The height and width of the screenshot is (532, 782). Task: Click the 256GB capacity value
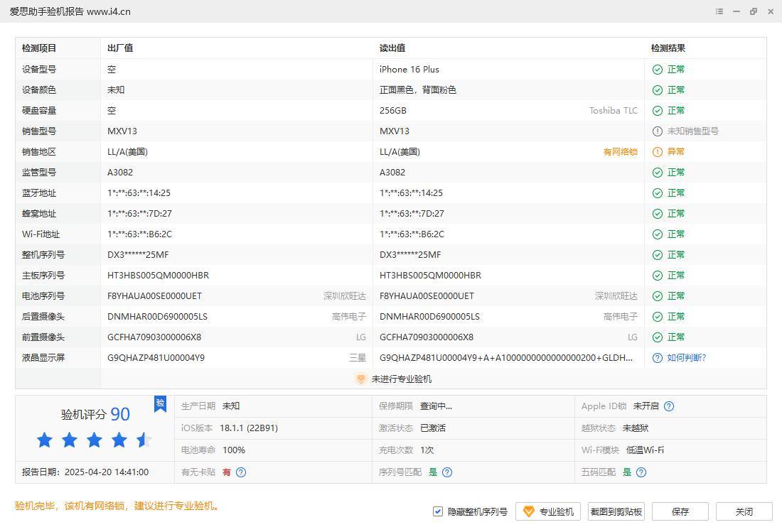click(x=393, y=111)
